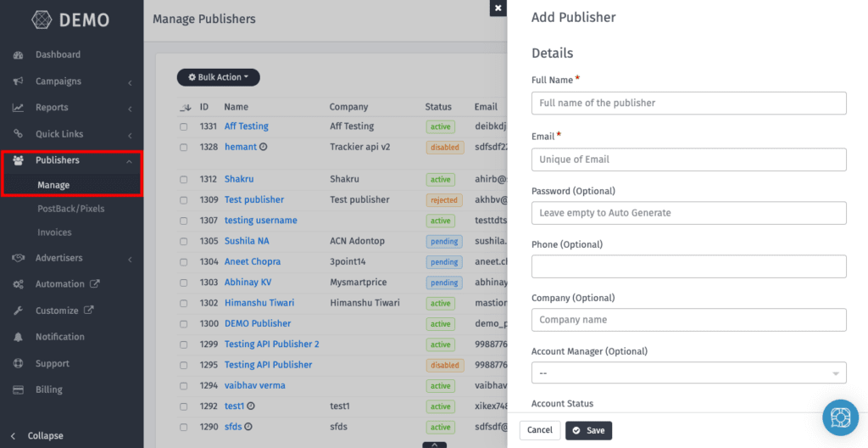Screen dimensions: 868x448
Task: Click the Reports chart icon
Action: point(18,108)
